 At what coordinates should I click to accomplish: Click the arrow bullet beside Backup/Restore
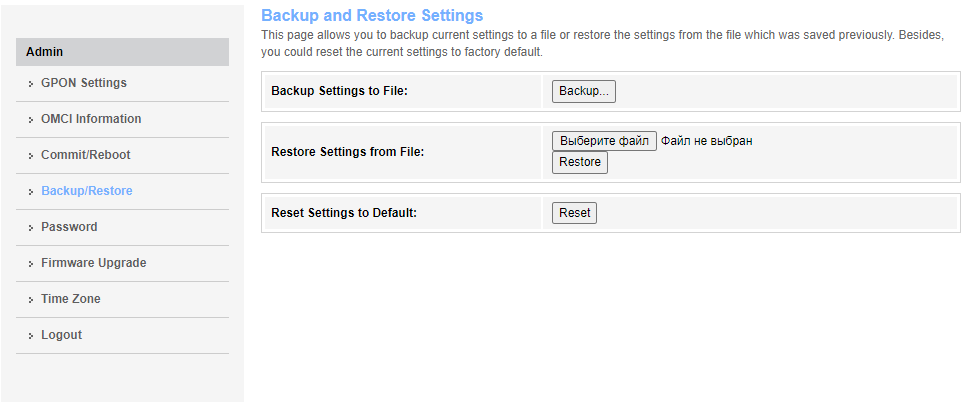click(32, 192)
